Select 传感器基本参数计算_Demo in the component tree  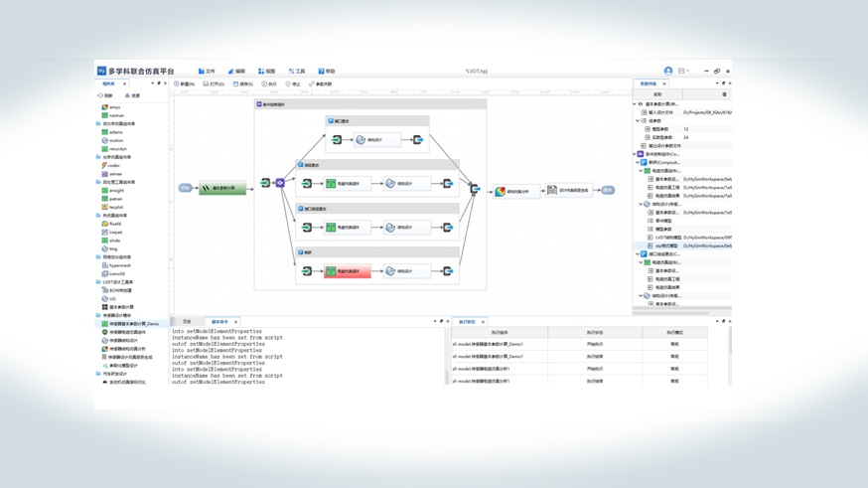point(133,324)
